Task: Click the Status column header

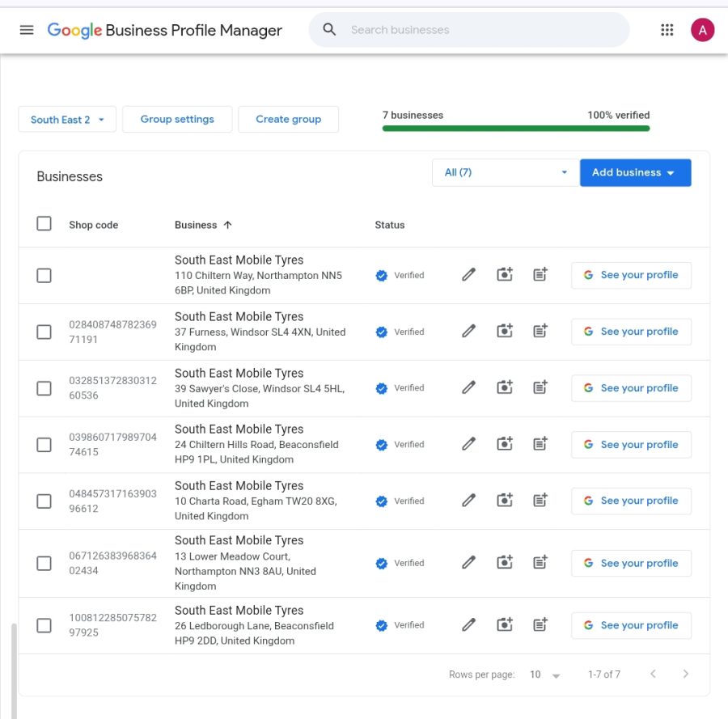Action: (x=390, y=225)
